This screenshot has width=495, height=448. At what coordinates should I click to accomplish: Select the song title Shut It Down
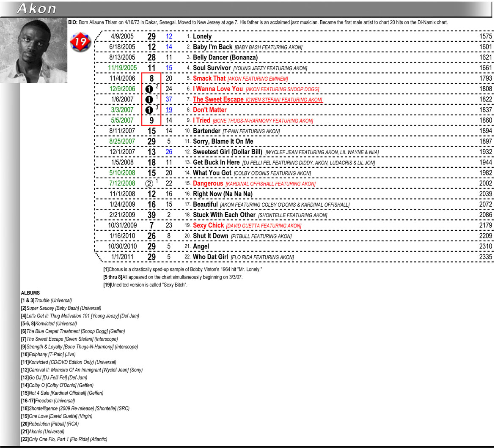(x=211, y=236)
